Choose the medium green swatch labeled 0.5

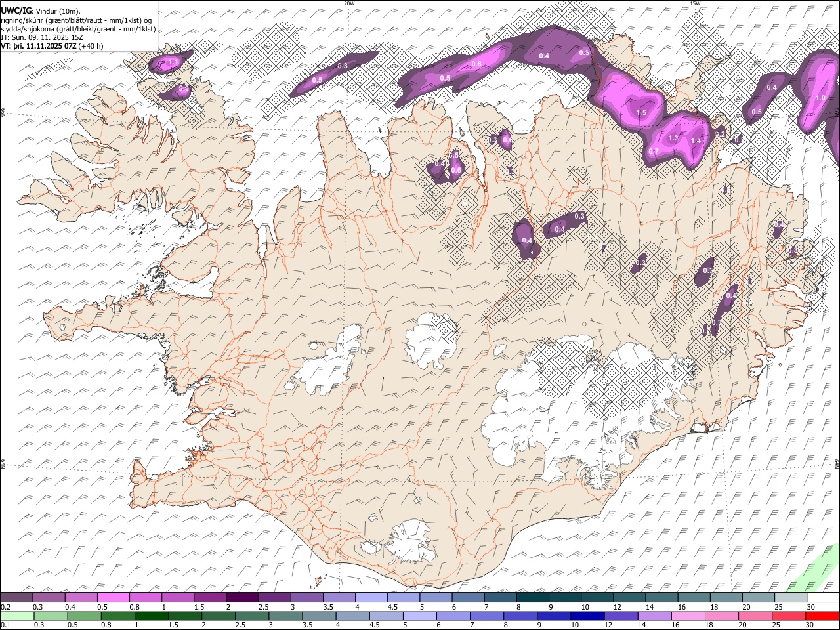pyautogui.click(x=84, y=616)
